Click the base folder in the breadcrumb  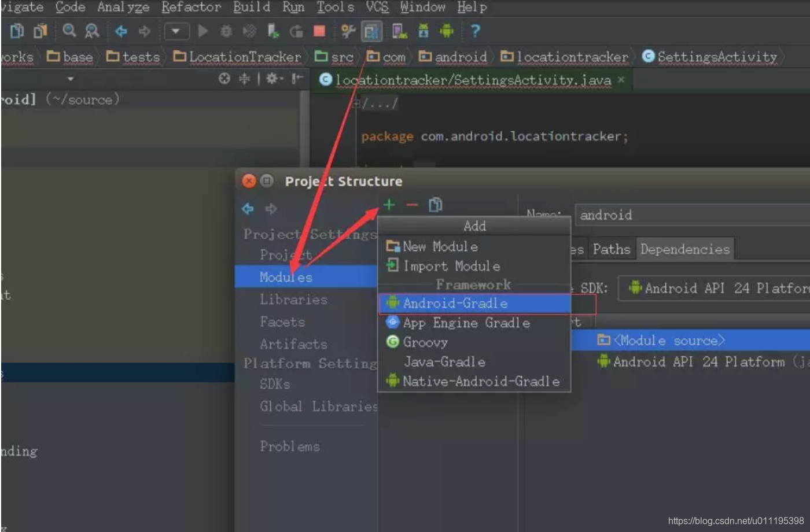pos(70,57)
